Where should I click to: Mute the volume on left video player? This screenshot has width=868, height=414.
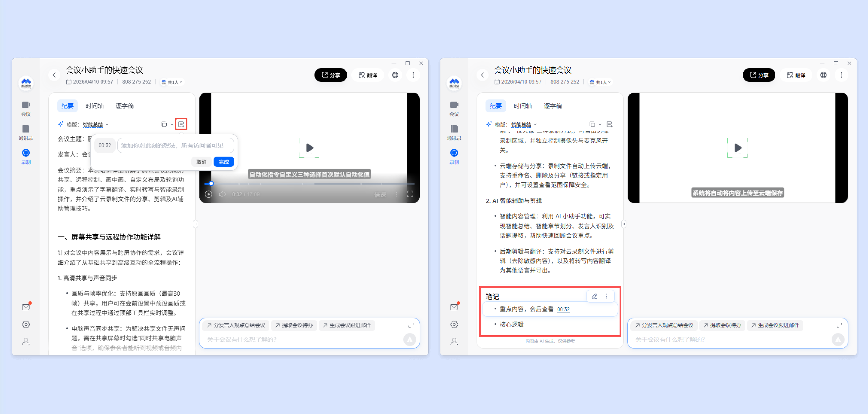click(222, 194)
